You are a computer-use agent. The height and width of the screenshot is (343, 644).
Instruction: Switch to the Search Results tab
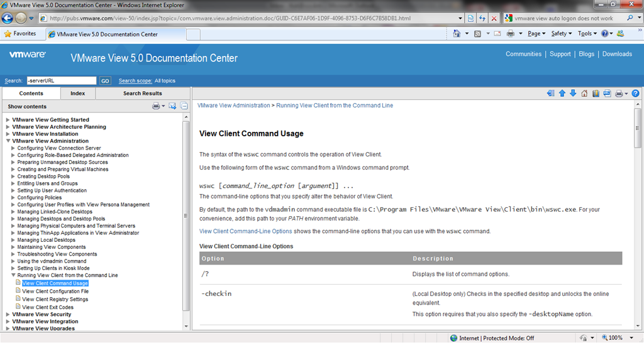(x=143, y=94)
